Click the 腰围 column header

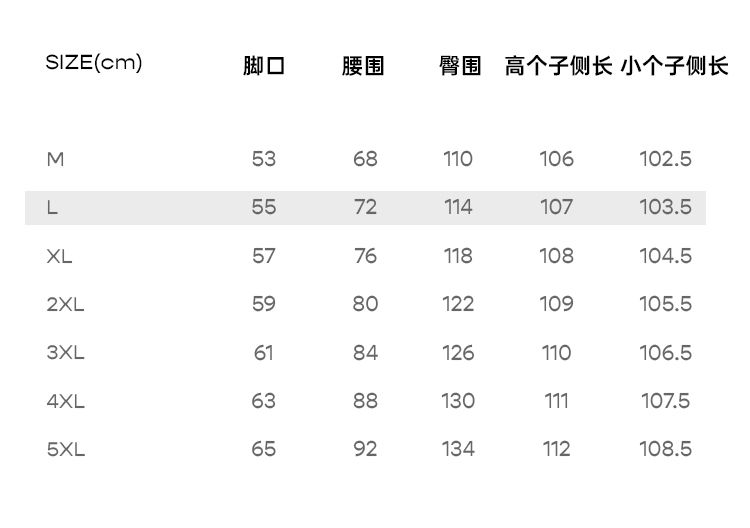pyautogui.click(x=363, y=66)
